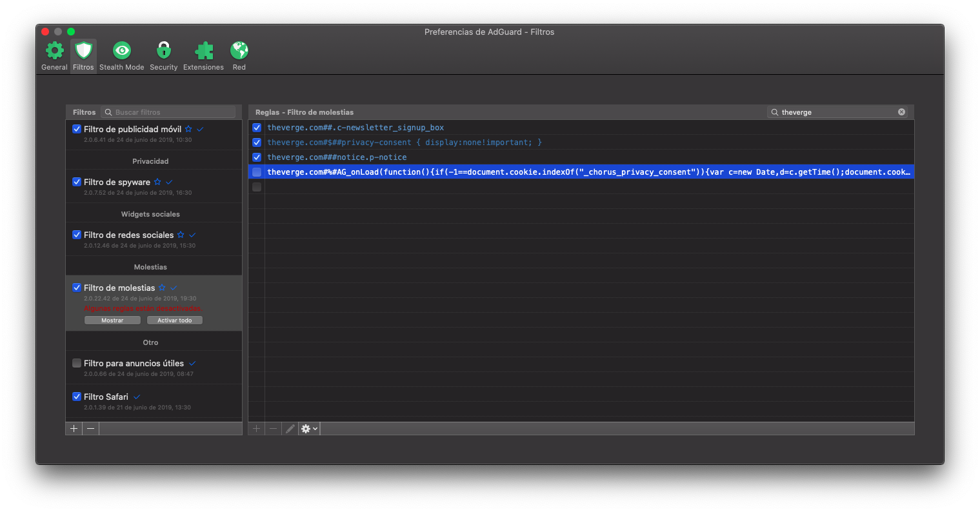The height and width of the screenshot is (512, 980).
Task: Click the rules search field with theverge
Action: 837,112
